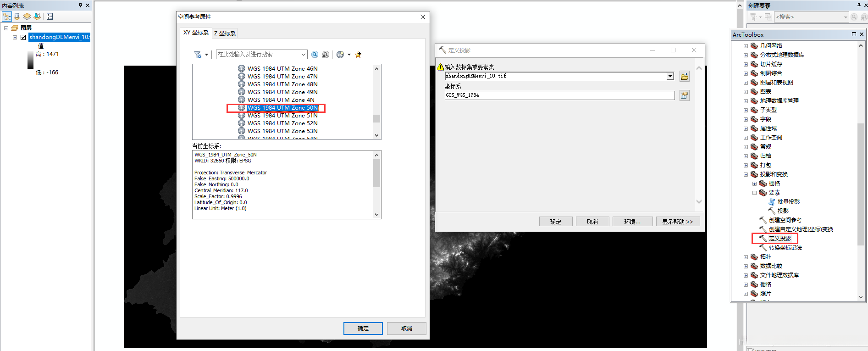Screen dimensions: 868x351
Task: Open table of contents Options icon
Action: click(x=50, y=17)
